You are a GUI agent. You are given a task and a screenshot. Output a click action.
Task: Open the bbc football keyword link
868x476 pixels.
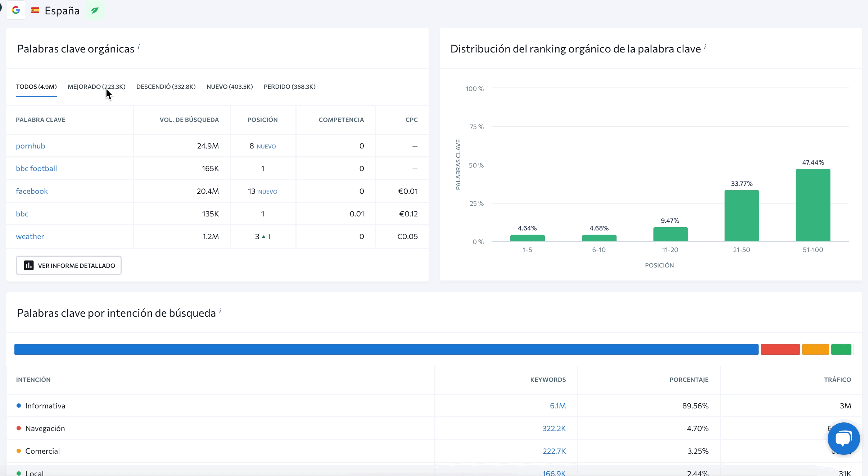(x=36, y=168)
